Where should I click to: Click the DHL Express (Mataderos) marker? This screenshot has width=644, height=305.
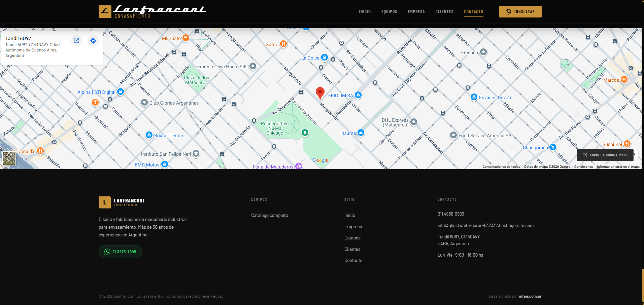click(413, 122)
